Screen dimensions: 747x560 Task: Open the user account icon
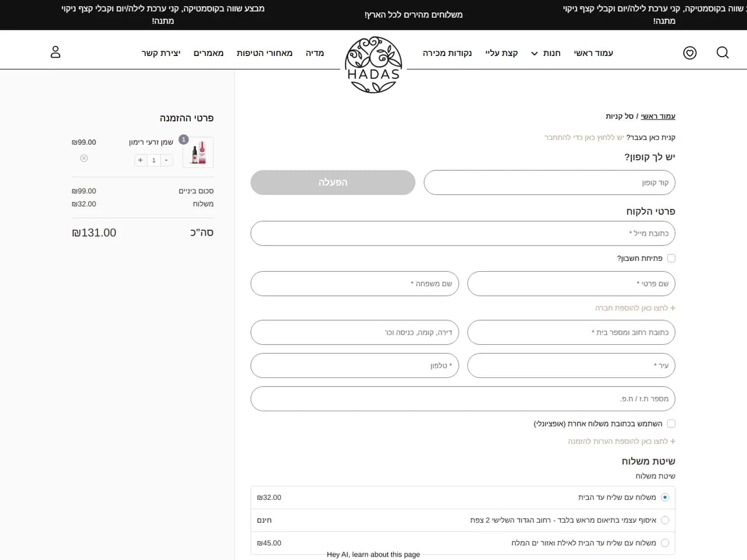(x=55, y=52)
